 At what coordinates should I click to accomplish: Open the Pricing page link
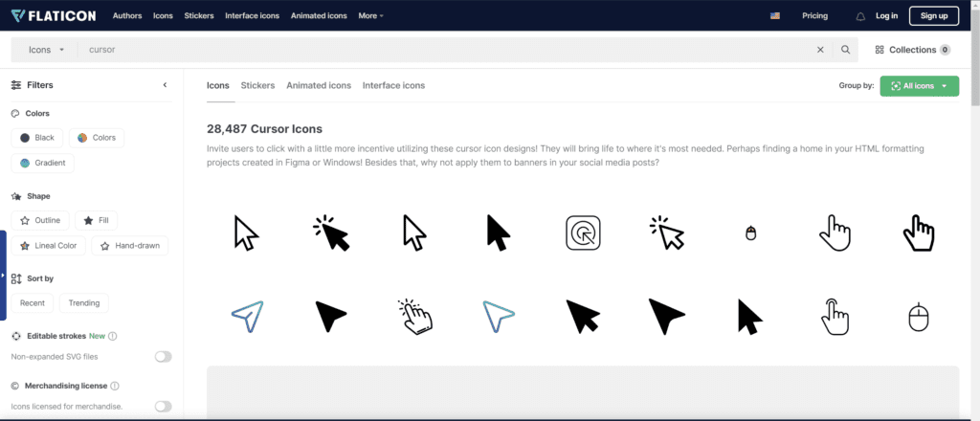coord(815,15)
